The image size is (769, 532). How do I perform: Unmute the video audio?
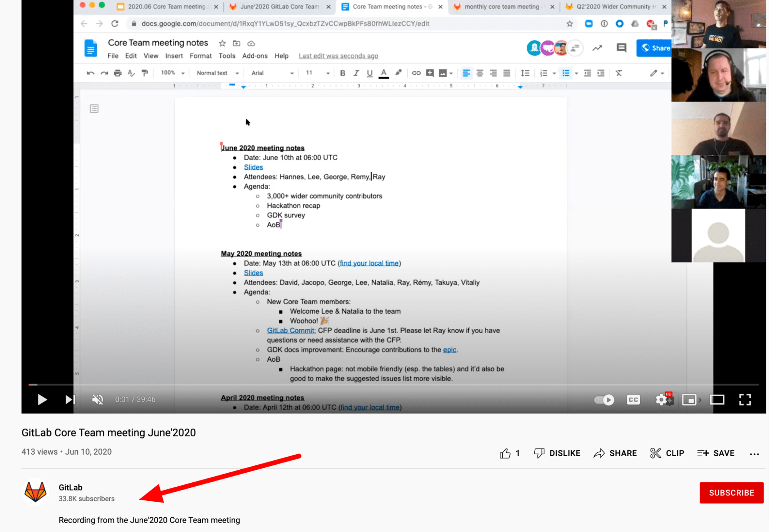(x=97, y=400)
